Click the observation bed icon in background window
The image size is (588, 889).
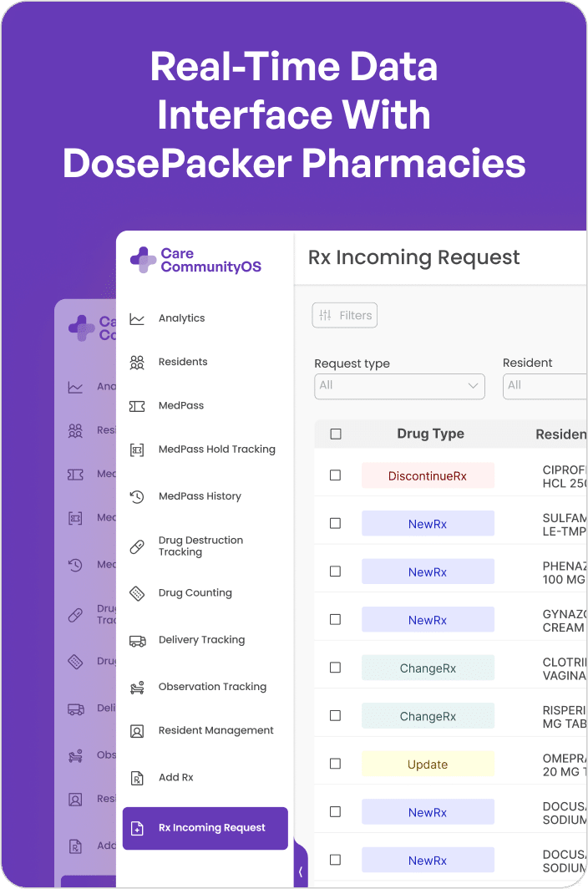(x=75, y=756)
